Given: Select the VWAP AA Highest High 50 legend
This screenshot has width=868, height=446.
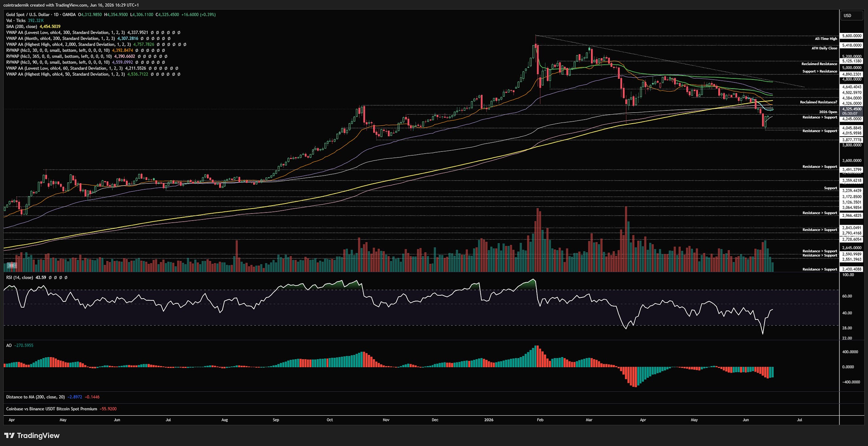Looking at the screenshot, I should [x=65, y=74].
